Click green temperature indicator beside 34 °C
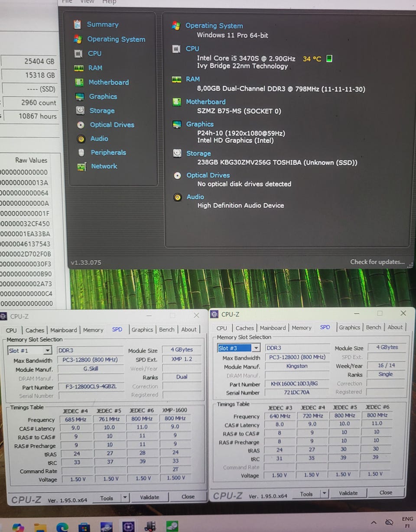 click(329, 58)
